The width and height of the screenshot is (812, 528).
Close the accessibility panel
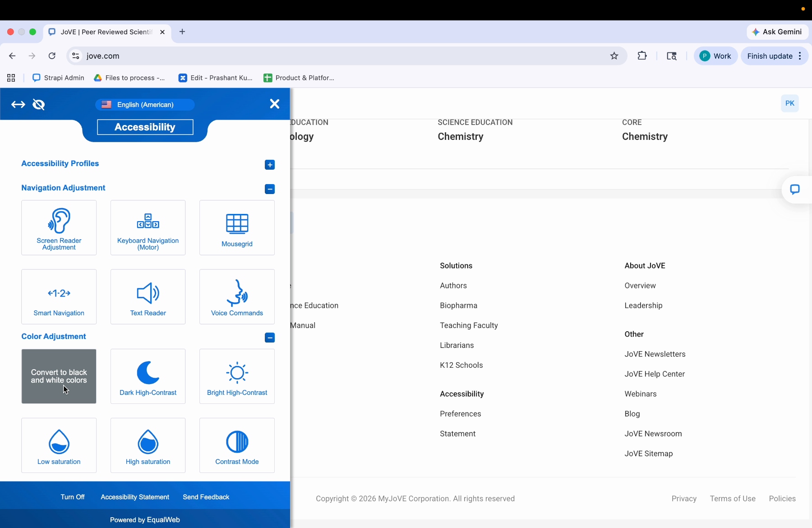pyautogui.click(x=275, y=104)
